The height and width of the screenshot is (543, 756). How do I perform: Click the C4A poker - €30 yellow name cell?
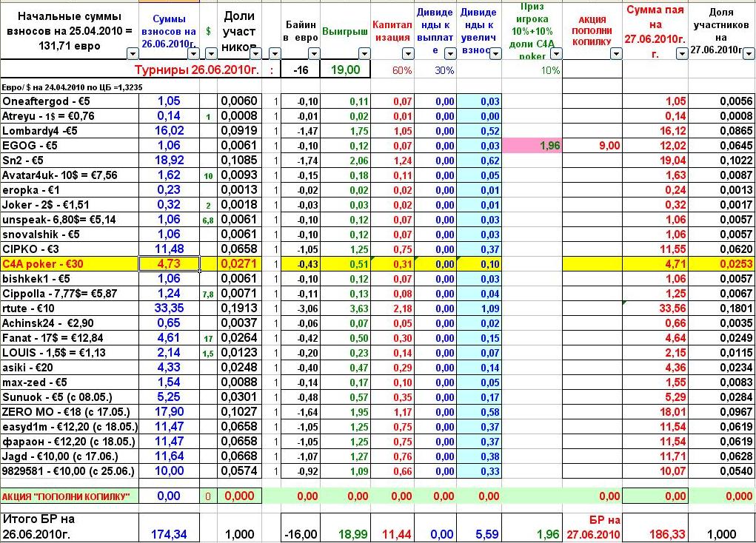[x=70, y=264]
